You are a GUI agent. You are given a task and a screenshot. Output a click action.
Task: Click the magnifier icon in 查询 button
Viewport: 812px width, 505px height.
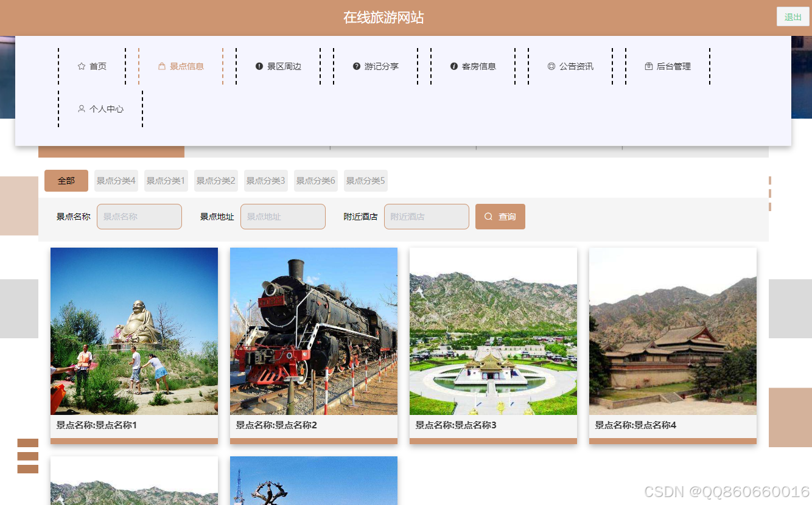(488, 217)
